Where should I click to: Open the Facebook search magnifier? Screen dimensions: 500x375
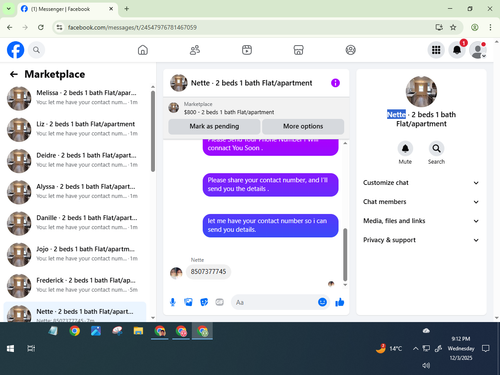pyautogui.click(x=36, y=50)
